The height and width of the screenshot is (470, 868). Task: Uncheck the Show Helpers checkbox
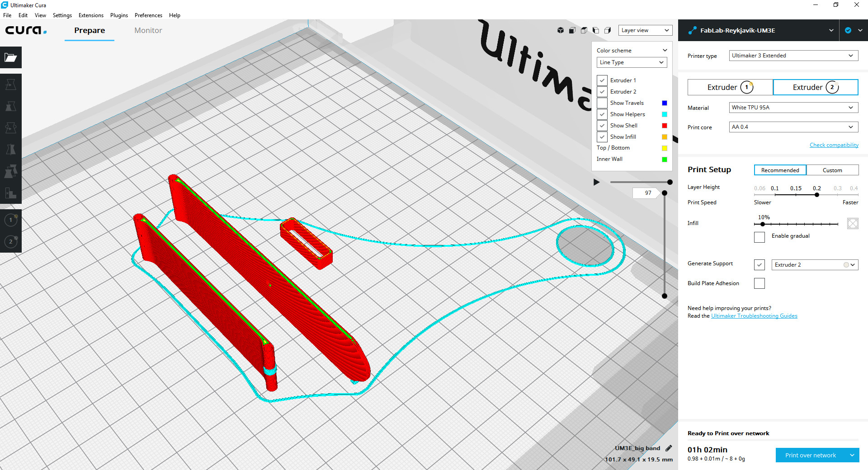pos(602,114)
